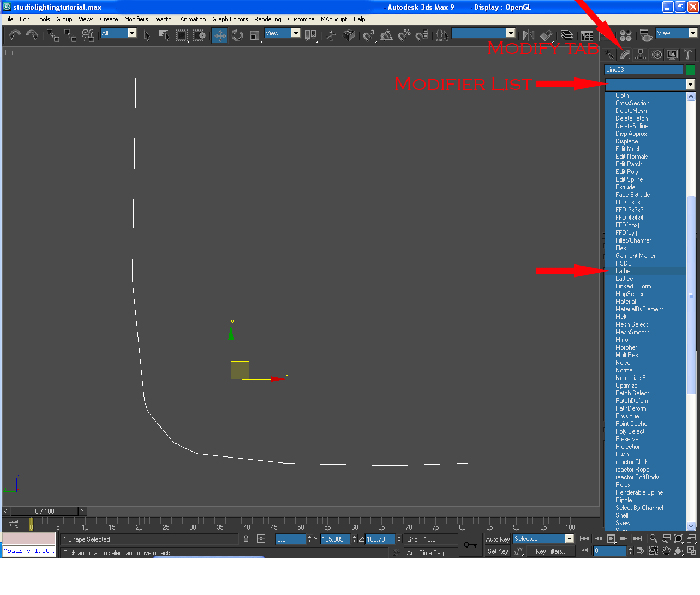
Task: Activate the Select and Rotate tool
Action: point(237,35)
